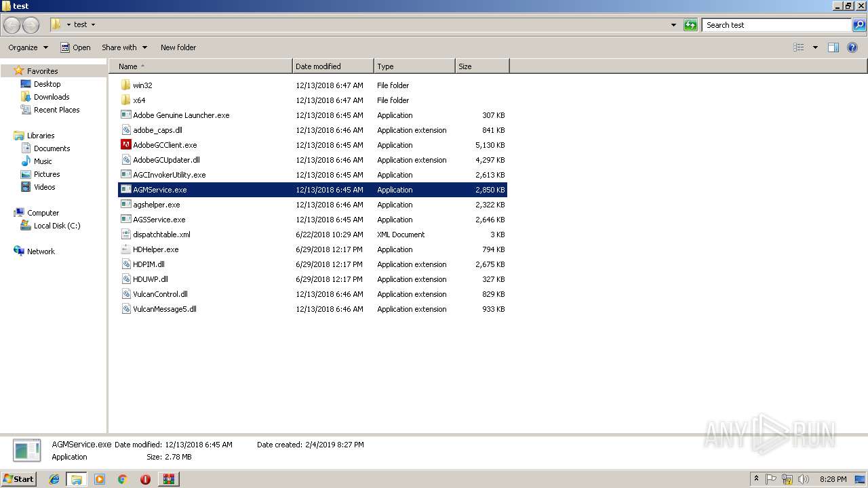Click the Search test input field
Screen dimensions: 868x488
(x=777, y=25)
